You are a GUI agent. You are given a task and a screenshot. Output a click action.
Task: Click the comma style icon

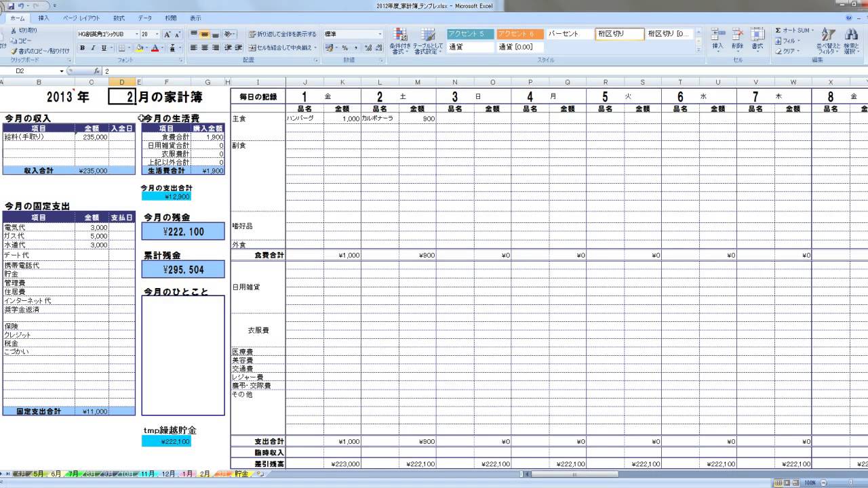355,48
